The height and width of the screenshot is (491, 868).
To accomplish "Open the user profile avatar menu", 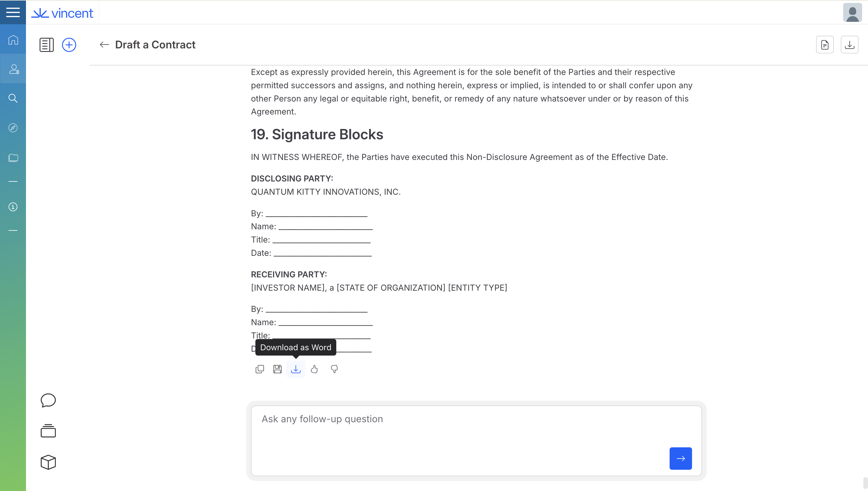I will (852, 13).
